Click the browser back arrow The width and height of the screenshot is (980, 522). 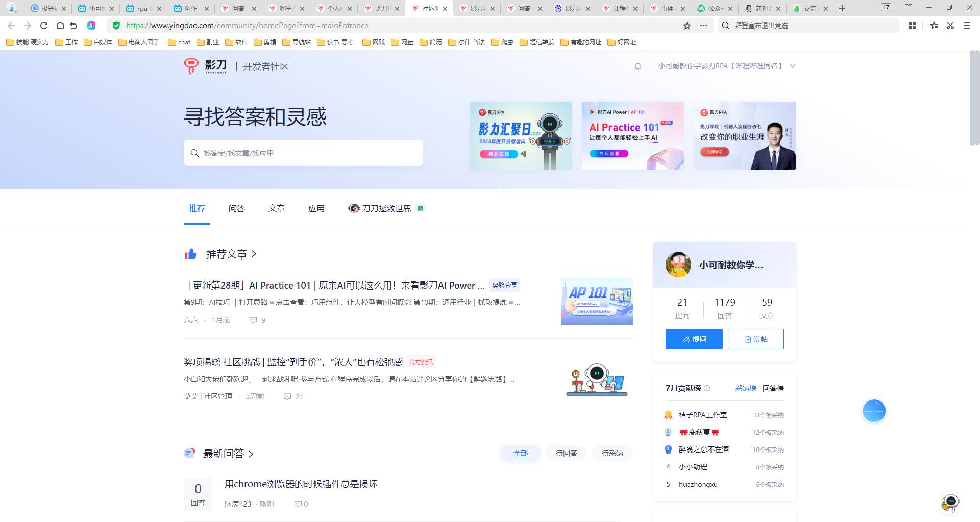(11, 26)
